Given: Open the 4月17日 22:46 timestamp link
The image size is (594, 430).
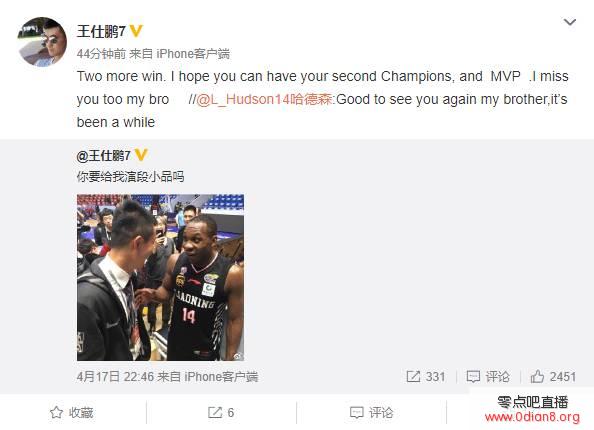Looking at the screenshot, I should [x=115, y=377].
